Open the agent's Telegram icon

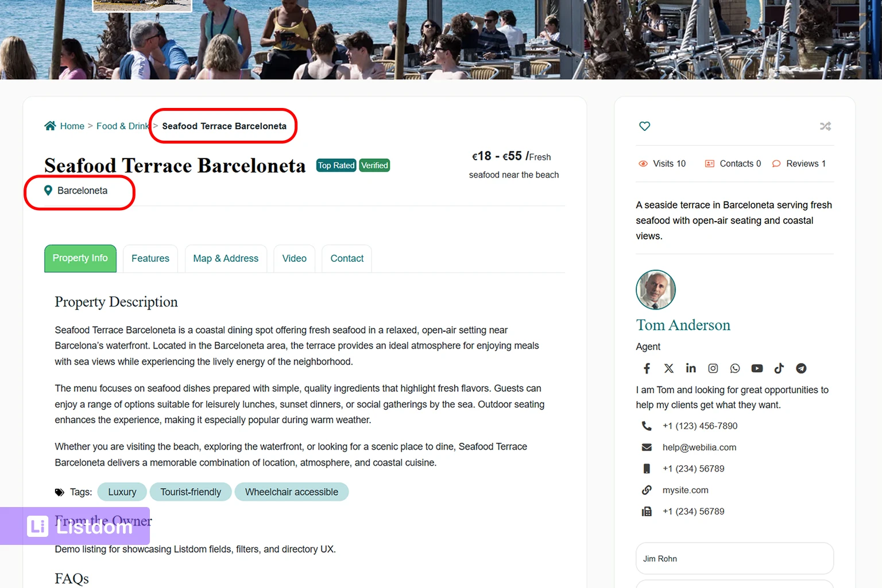click(801, 369)
